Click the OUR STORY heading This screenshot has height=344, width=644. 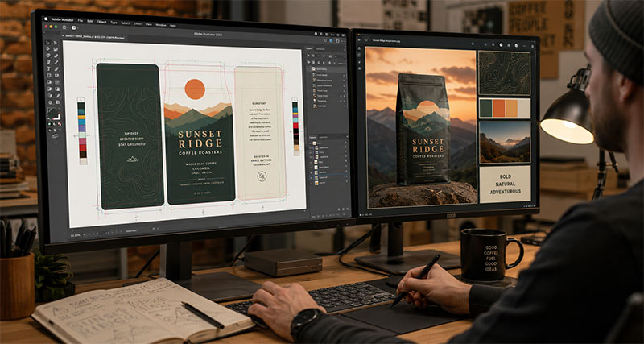click(260, 103)
